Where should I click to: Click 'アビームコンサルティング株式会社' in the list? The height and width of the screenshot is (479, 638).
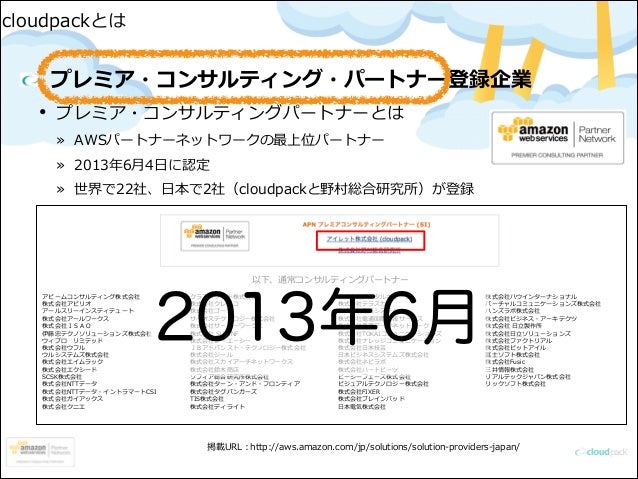[x=91, y=297]
